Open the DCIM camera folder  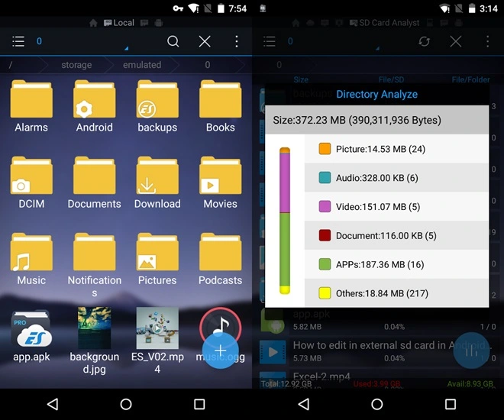click(31, 183)
